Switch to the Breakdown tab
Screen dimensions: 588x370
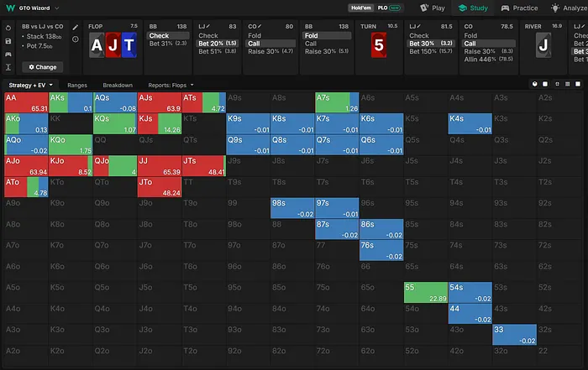118,86
